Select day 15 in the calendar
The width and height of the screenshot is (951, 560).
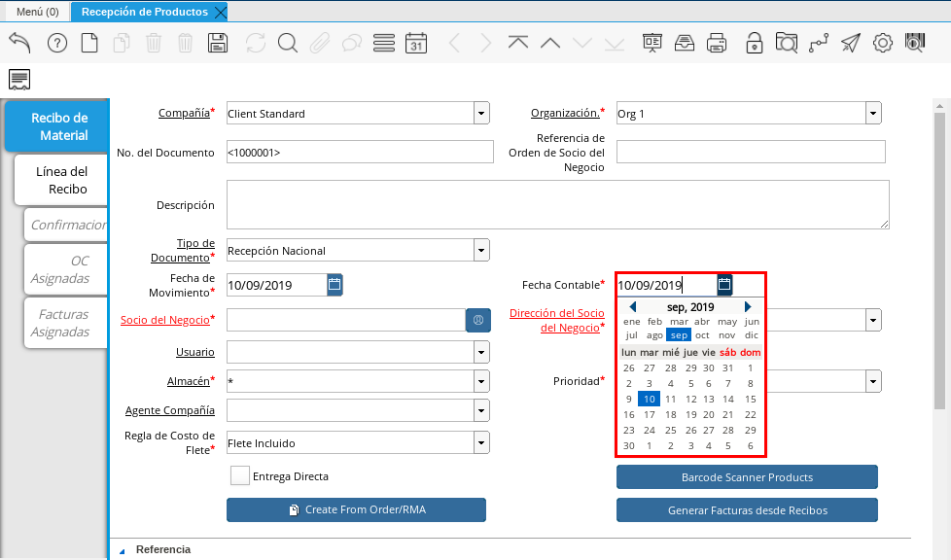(x=751, y=399)
